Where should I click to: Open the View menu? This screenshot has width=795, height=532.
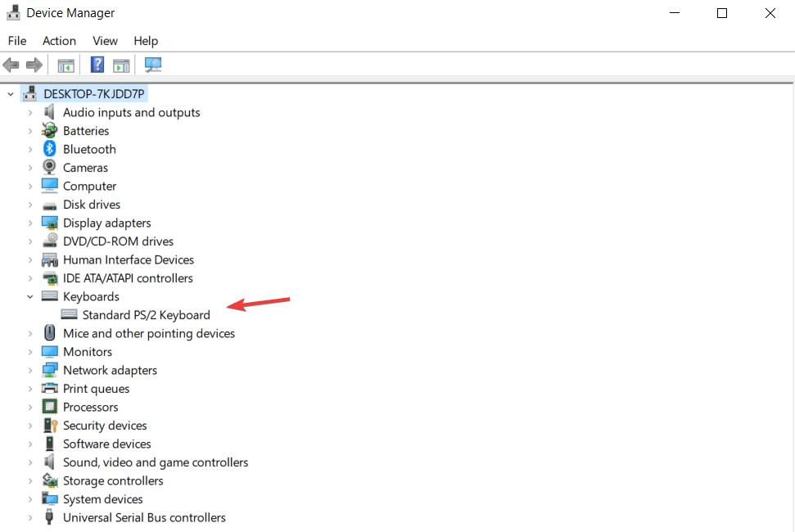[x=105, y=40]
